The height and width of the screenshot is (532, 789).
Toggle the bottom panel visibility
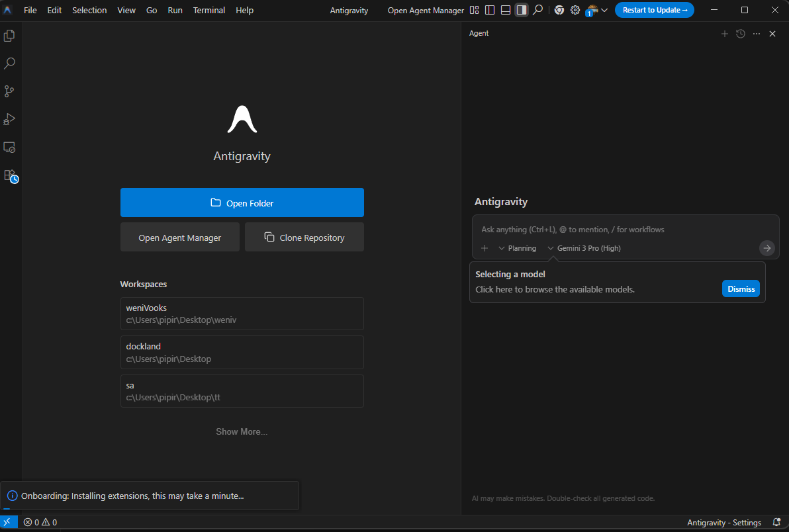click(506, 10)
